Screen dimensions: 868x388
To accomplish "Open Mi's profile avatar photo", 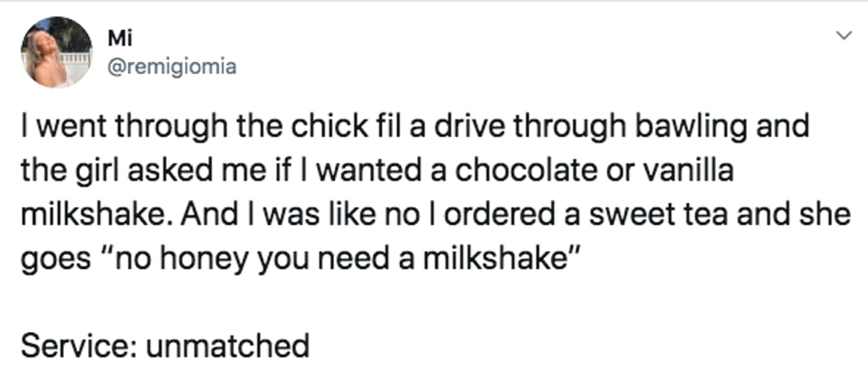I will click(57, 52).
